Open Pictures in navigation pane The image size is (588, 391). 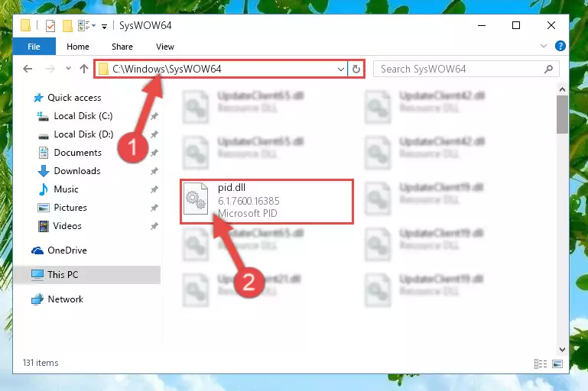point(70,208)
